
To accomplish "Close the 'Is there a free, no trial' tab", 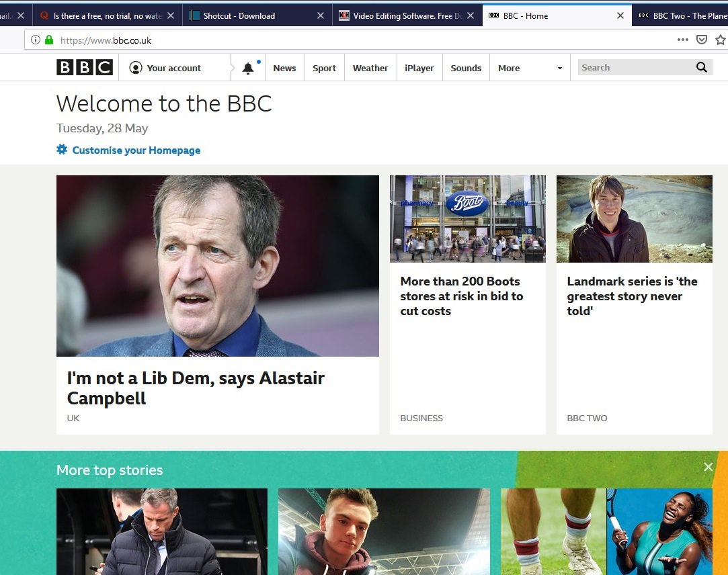I will (x=170, y=15).
